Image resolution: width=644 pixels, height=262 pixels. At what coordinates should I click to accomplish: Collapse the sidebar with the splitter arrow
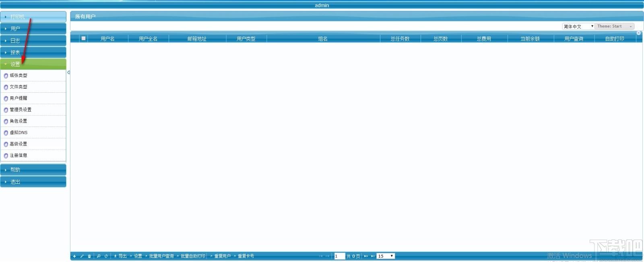[68, 73]
